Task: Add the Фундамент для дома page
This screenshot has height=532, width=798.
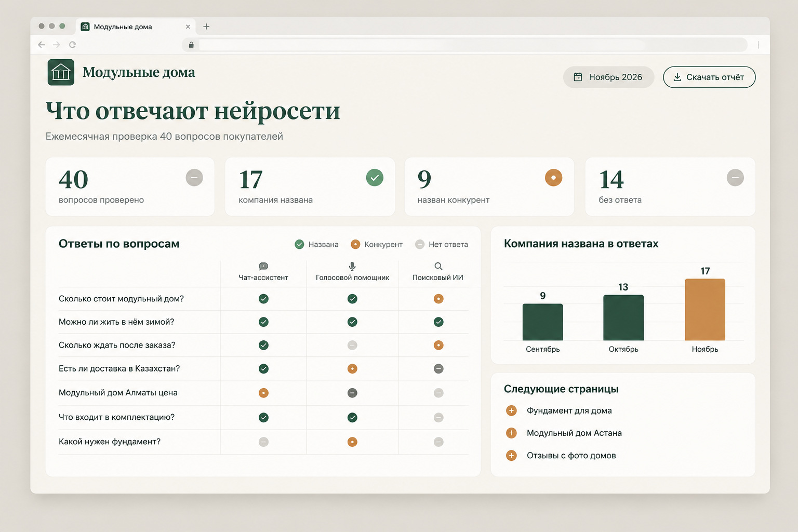Action: [511, 411]
